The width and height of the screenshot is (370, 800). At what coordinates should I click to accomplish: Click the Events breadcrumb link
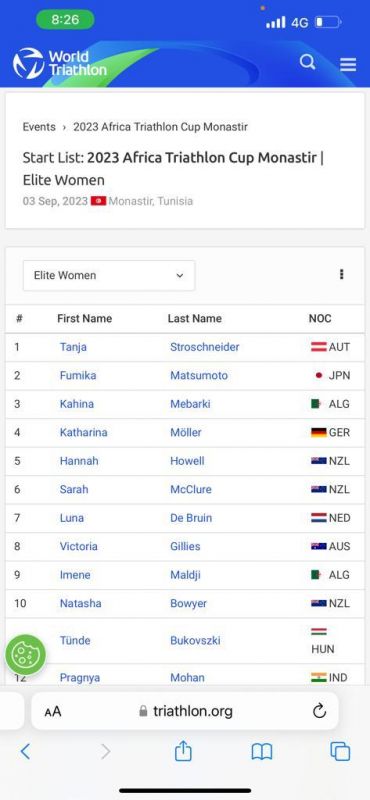[39, 127]
